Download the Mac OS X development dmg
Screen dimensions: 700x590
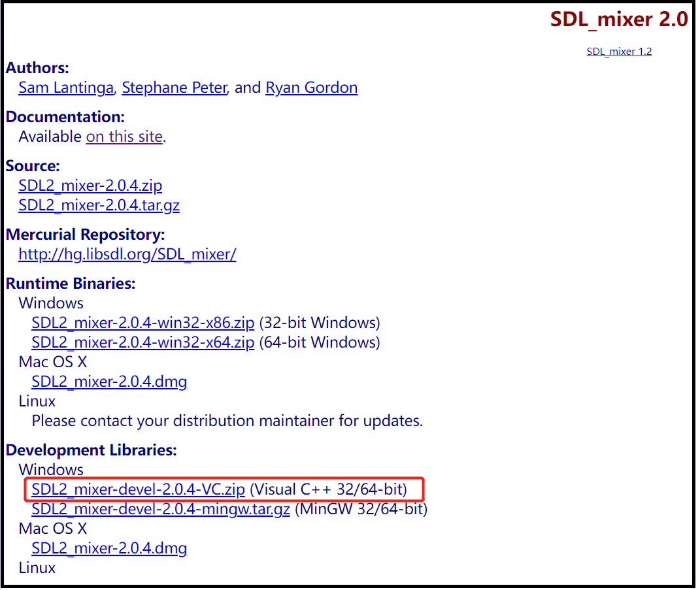click(x=108, y=548)
